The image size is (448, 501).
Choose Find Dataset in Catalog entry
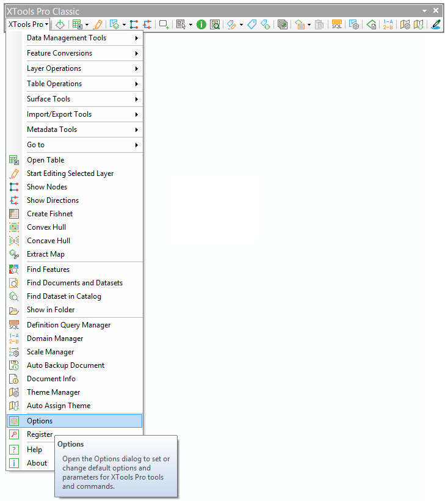pyautogui.click(x=74, y=296)
